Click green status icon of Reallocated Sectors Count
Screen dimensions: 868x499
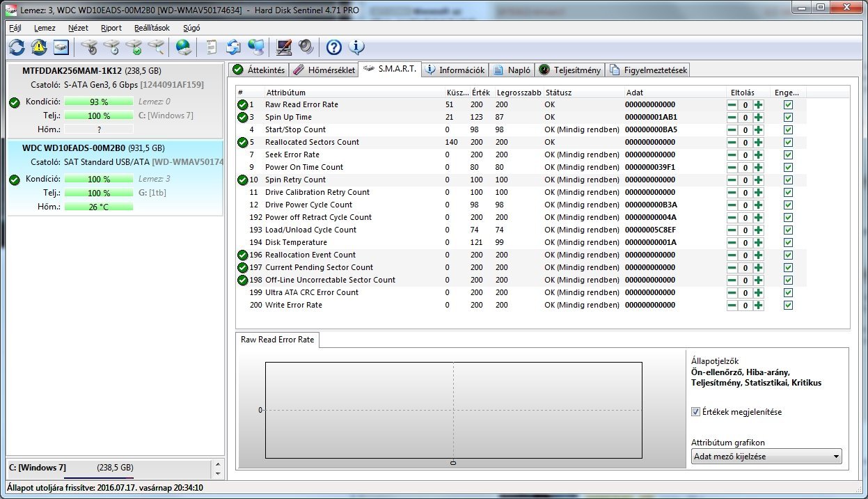(x=242, y=142)
